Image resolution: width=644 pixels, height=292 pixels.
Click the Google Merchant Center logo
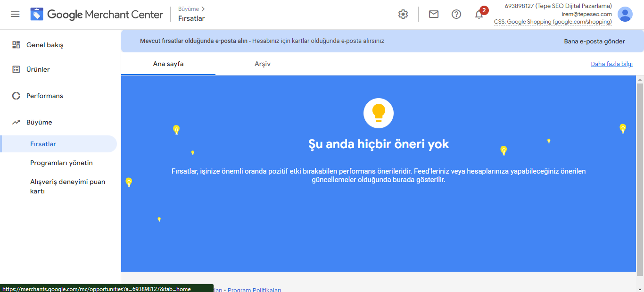[97, 14]
